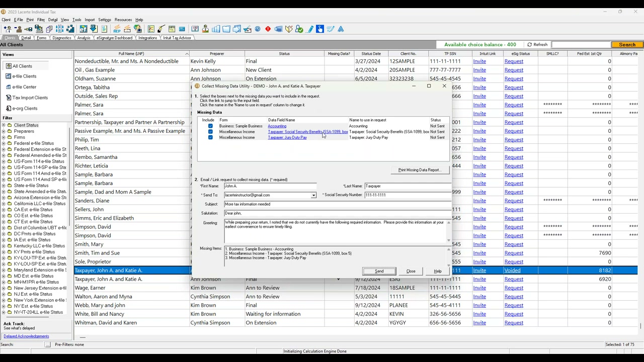Click the copy documents toolbar icon

pos(49,29)
